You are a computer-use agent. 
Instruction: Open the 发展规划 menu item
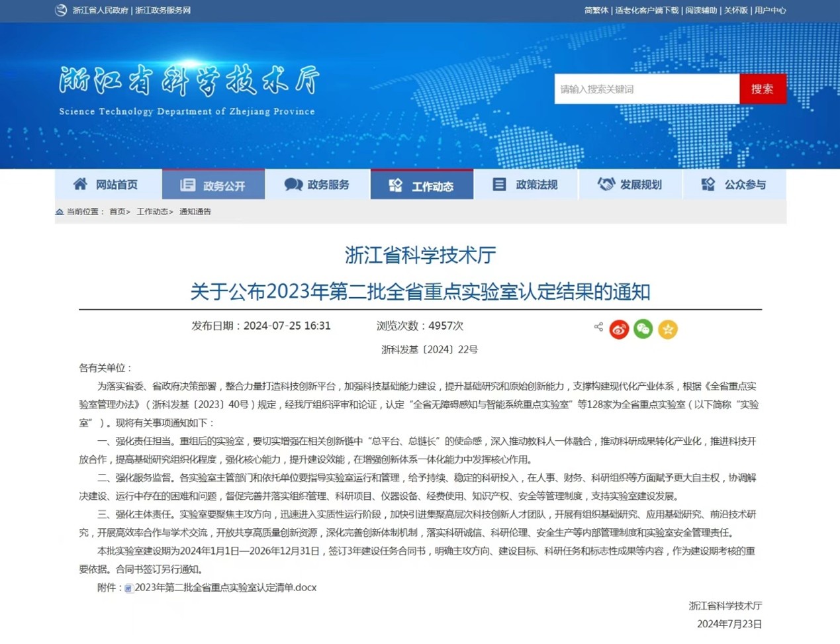pos(630,184)
